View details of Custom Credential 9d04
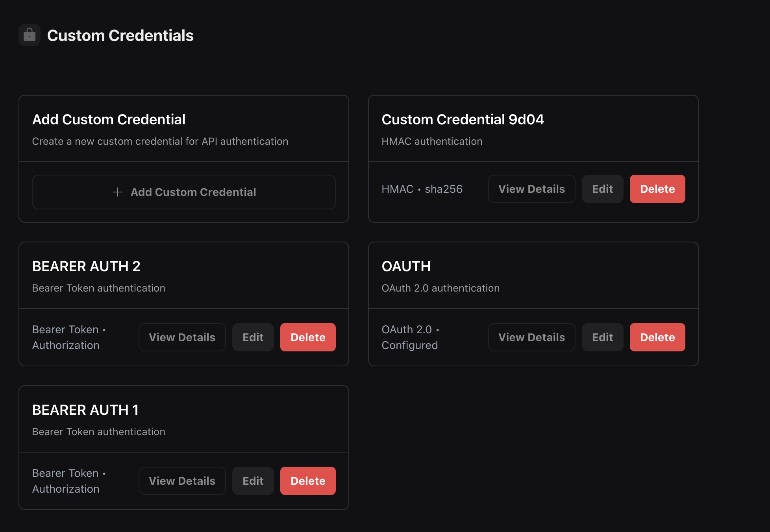Screen dimensions: 770x532 point(531,189)
